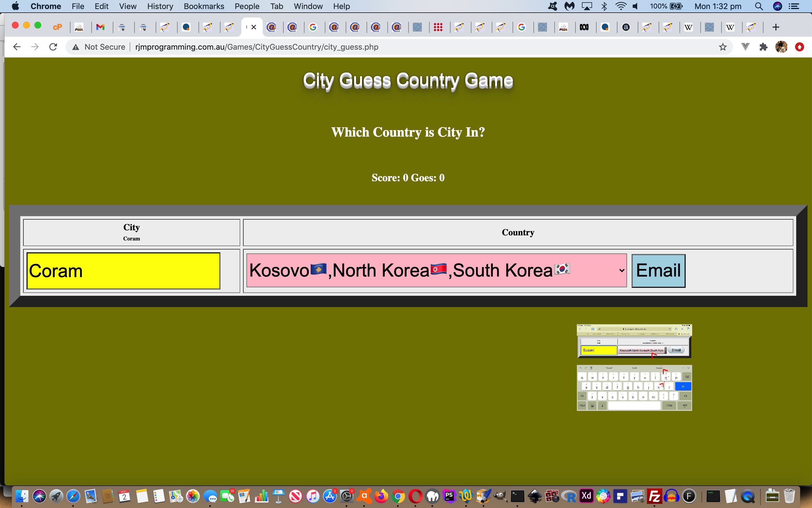Viewport: 812px width, 508px height.
Task: Click the City Guess Country Game heading
Action: 408,81
